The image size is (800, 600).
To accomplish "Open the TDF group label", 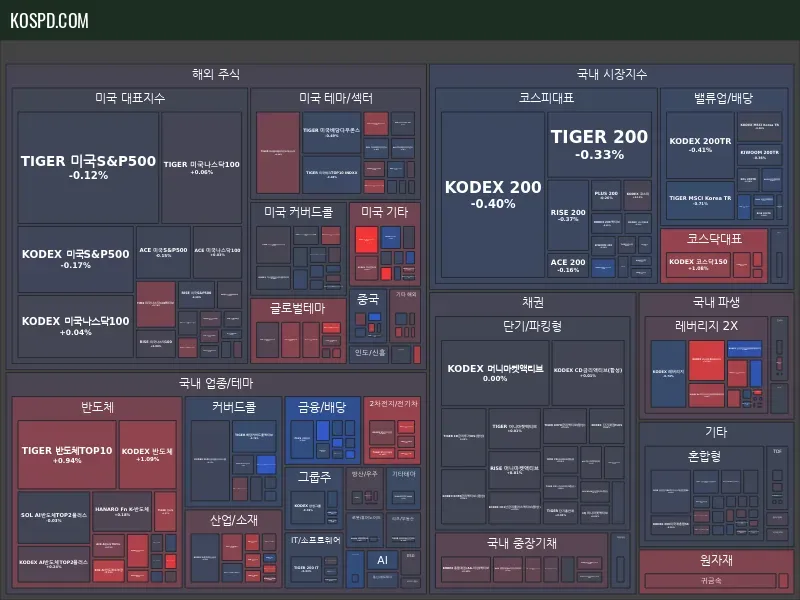I will pyautogui.click(x=777, y=452).
